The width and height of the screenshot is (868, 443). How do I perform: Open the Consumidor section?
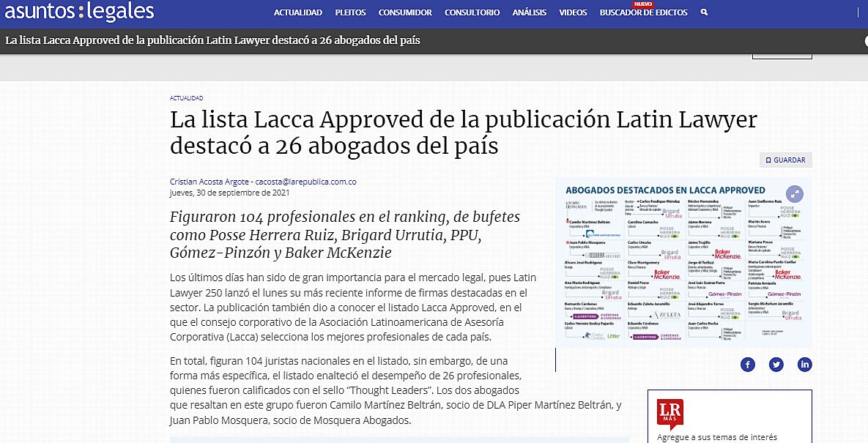coord(405,12)
